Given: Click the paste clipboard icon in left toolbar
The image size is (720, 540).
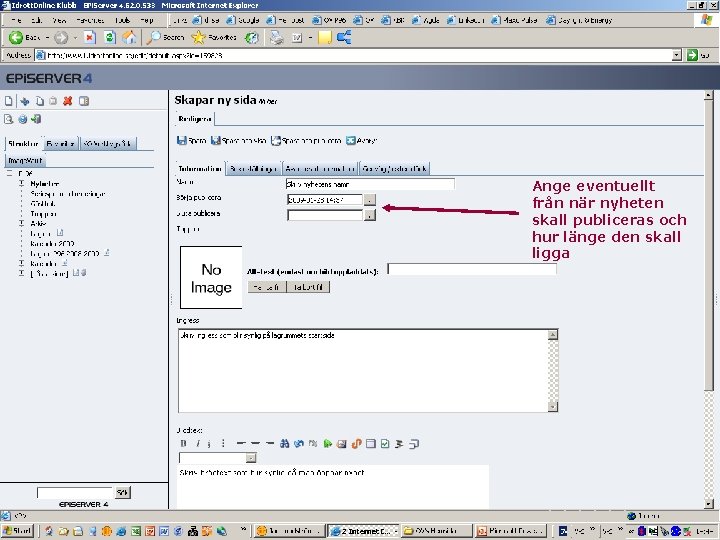Looking at the screenshot, I should [53, 101].
